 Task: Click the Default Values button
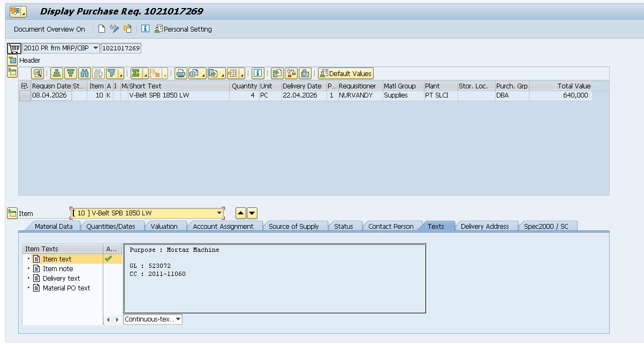[346, 73]
